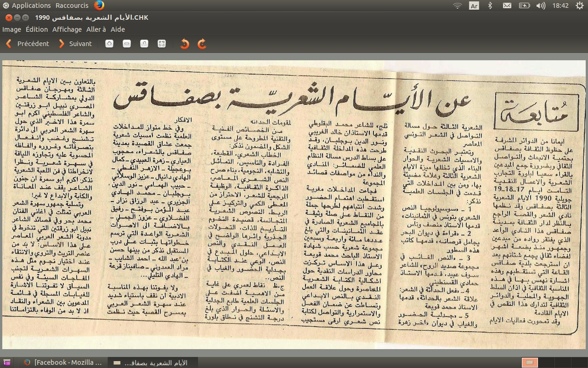Show image at normal 1:1 size
The image size is (588, 368).
(x=144, y=44)
